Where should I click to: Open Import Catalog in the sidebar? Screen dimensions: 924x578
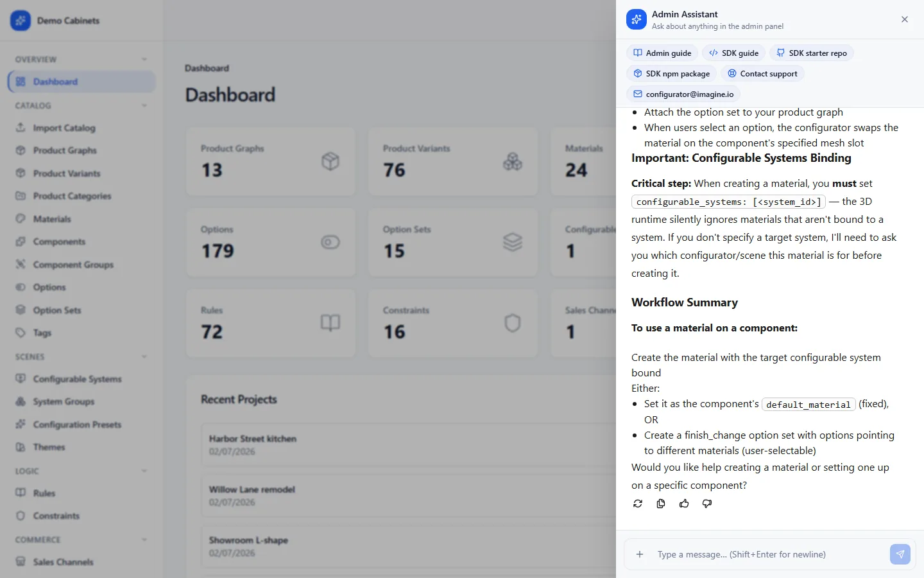[81, 128]
